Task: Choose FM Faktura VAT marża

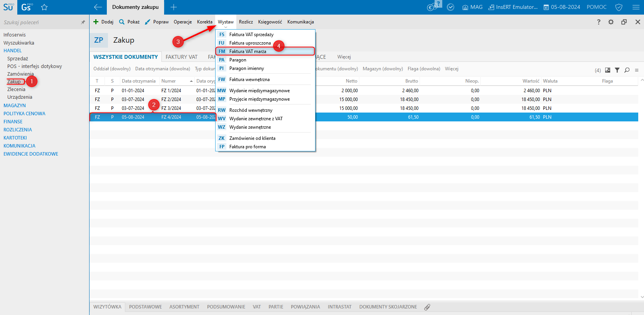Action: pos(265,51)
